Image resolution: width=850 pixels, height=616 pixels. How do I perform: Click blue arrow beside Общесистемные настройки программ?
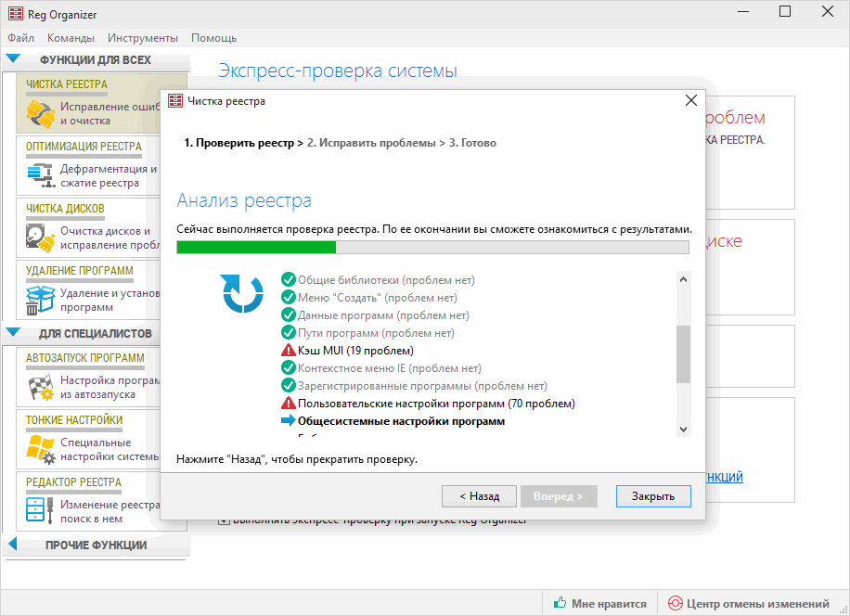click(289, 420)
